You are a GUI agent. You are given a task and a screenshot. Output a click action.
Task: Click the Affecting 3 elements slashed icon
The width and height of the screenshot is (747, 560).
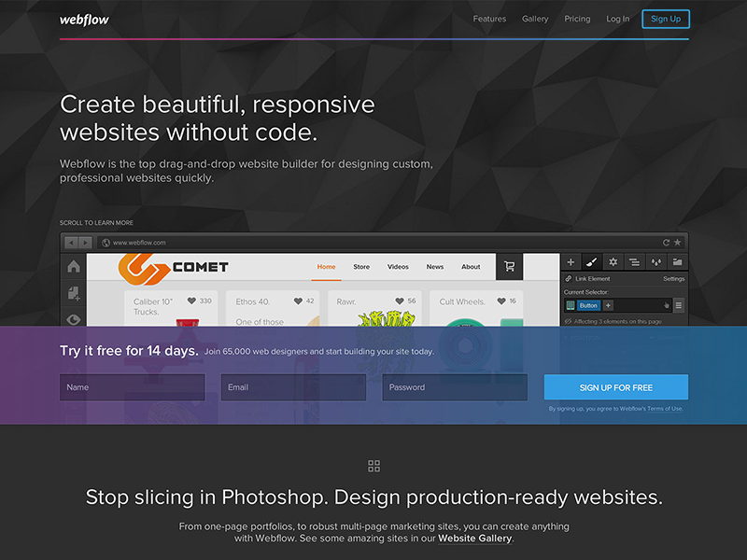(x=568, y=321)
